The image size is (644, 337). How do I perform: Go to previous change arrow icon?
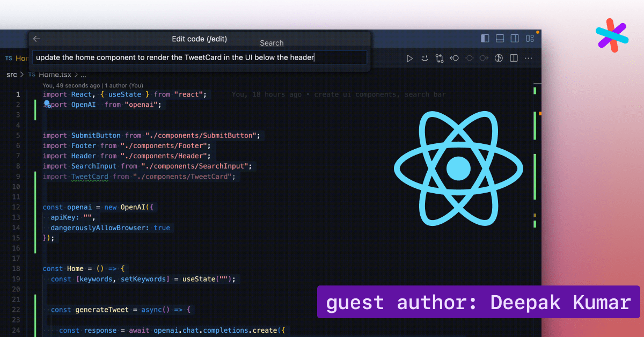click(x=454, y=58)
